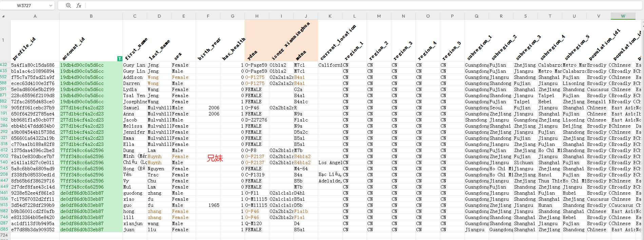Select the subregion cell containing Seoul
The width and height of the screenshot is (644, 240).
(501, 108)
